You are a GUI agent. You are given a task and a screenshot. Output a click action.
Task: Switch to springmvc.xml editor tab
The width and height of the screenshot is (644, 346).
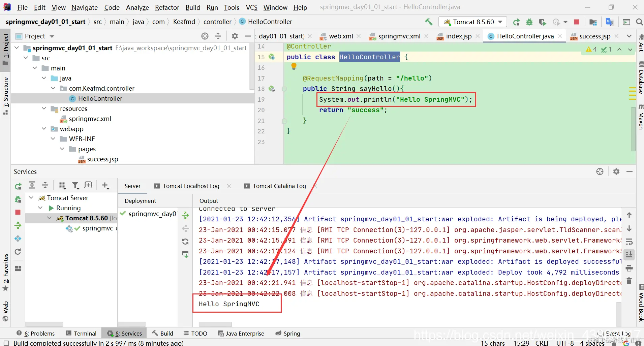(x=399, y=36)
